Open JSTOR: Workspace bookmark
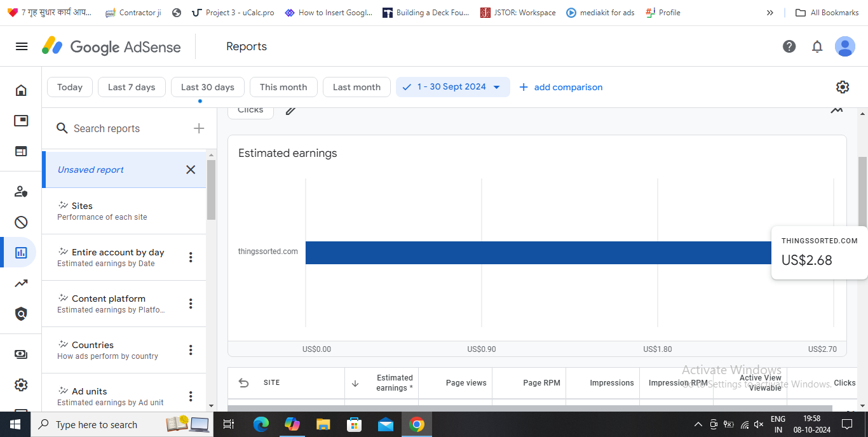This screenshot has height=437, width=868. pyautogui.click(x=518, y=12)
